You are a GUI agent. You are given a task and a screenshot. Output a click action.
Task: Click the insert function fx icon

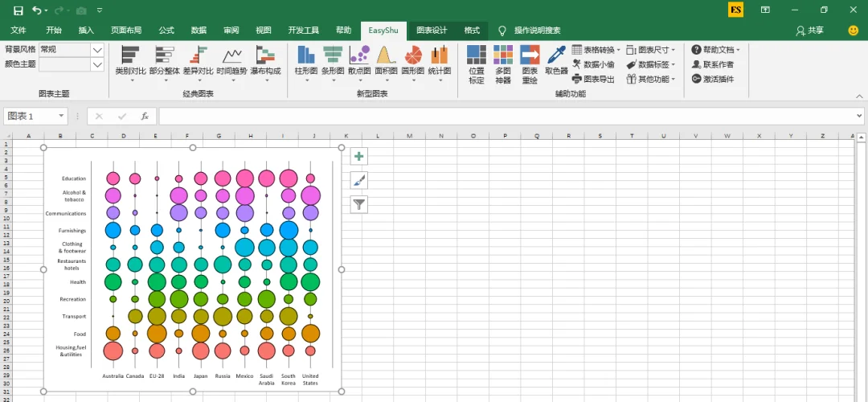[145, 117]
